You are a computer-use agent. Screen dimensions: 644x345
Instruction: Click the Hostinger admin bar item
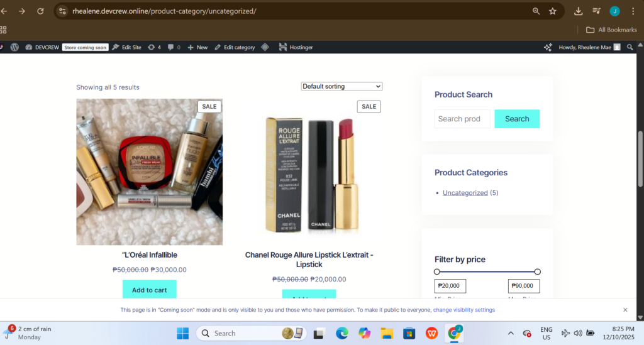click(296, 47)
